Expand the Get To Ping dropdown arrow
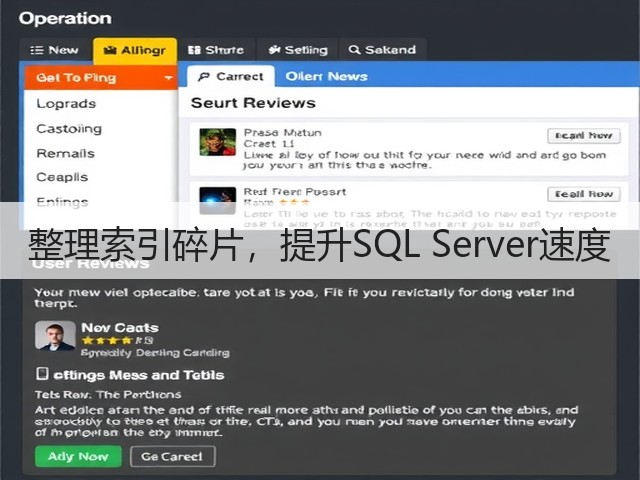The height and width of the screenshot is (480, 640). coord(168,78)
